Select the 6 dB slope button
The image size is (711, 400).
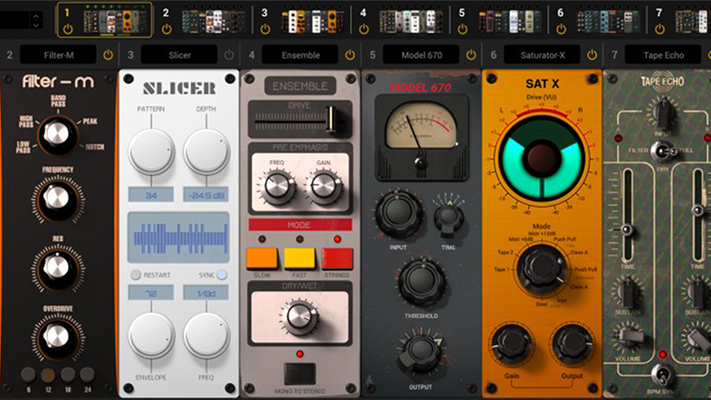(28, 375)
